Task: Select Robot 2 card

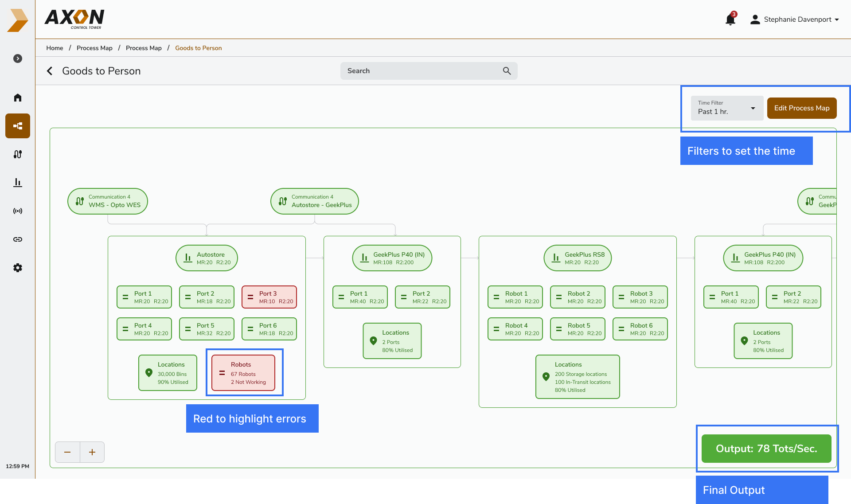Action: (x=578, y=297)
